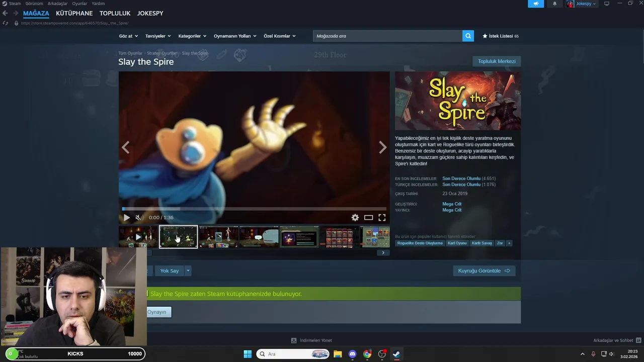Viewport: 644px width, 362px height.
Task: Click the download manager icon
Action: pos(294,340)
